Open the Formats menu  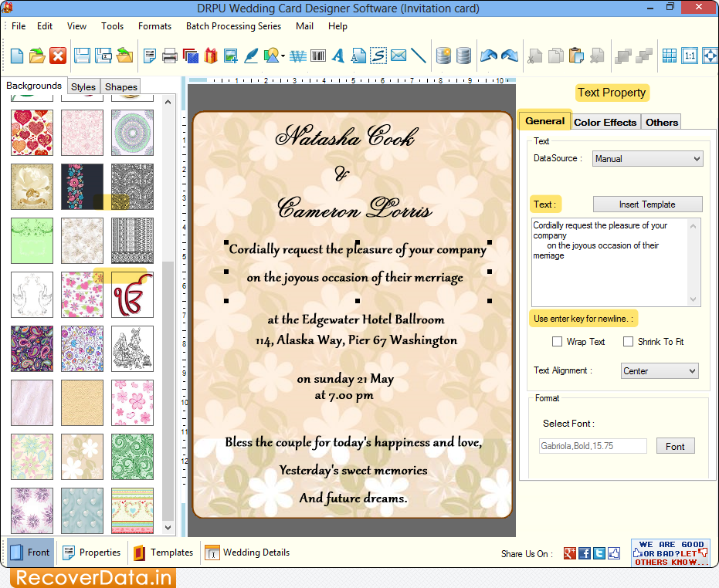point(154,25)
